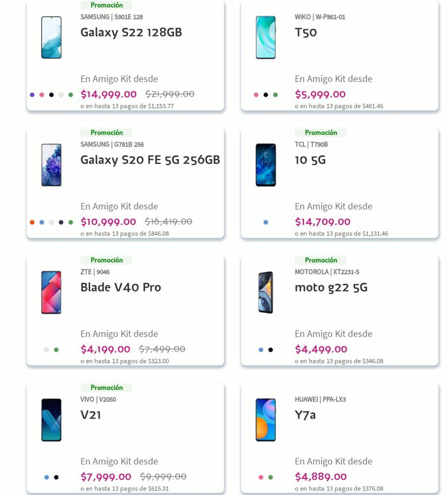Open the TCL 10 5G phone thumbnail
Screen dimensions: 448x495
[x=266, y=165]
